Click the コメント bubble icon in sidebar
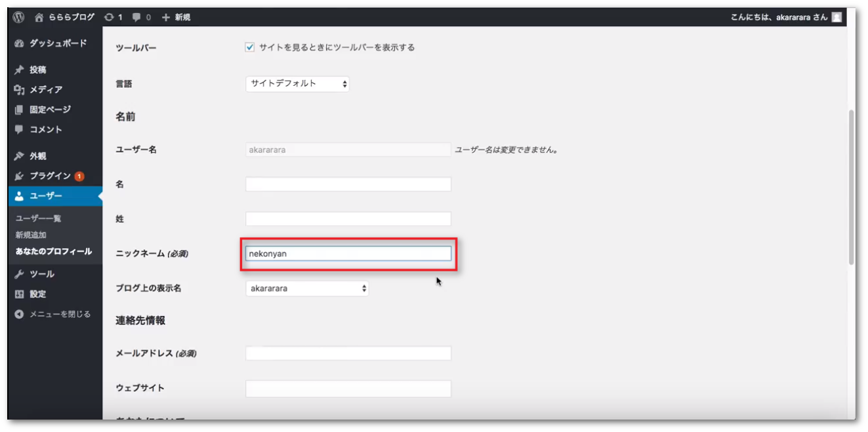 pos(19,130)
